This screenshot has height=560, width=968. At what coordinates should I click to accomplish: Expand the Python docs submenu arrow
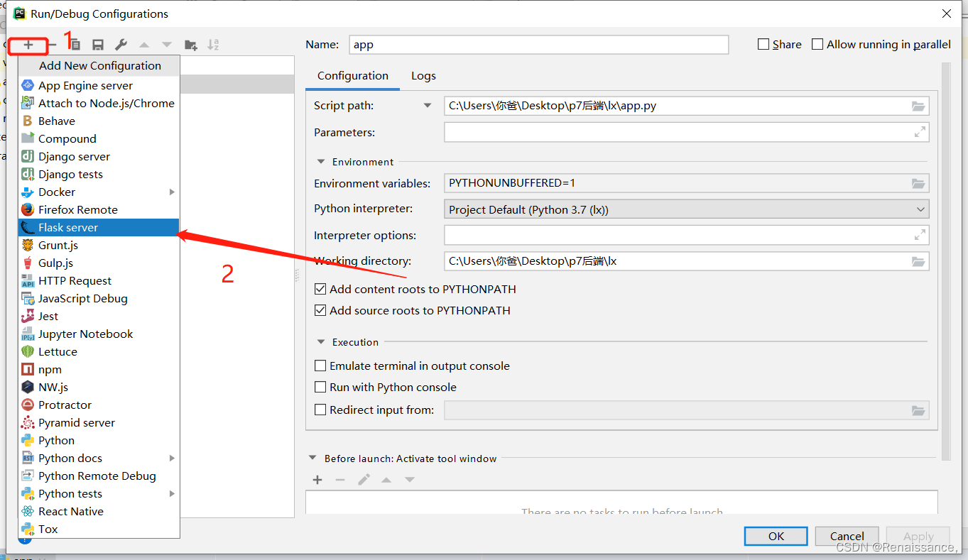[x=172, y=458]
